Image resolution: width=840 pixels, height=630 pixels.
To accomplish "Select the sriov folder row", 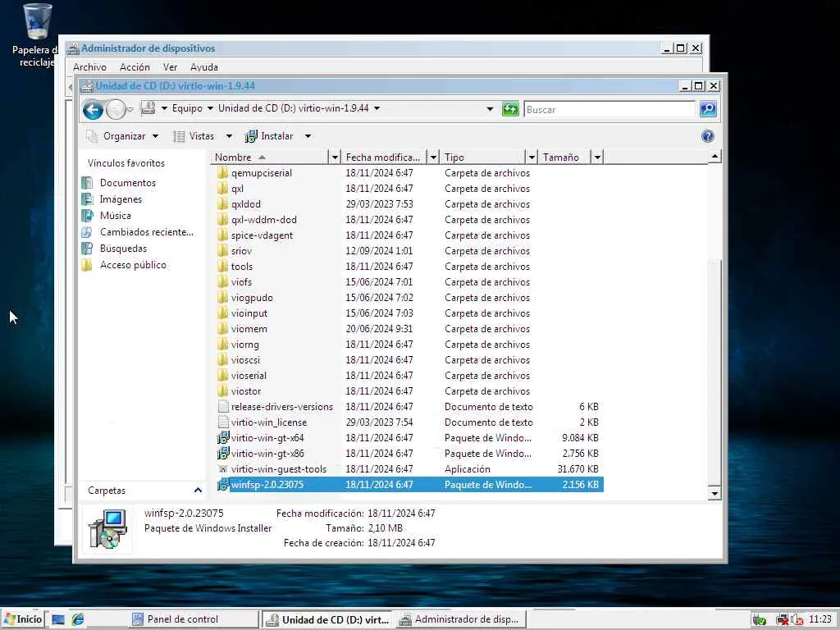I will click(409, 251).
